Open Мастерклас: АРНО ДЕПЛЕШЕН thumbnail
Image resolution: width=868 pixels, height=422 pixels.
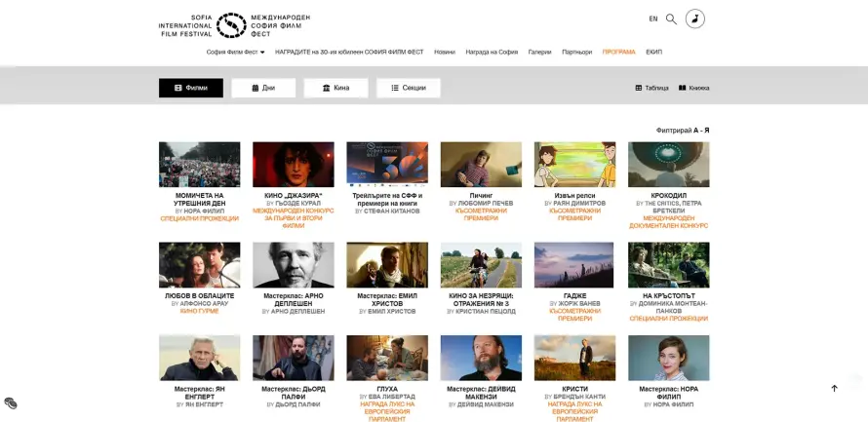(294, 265)
